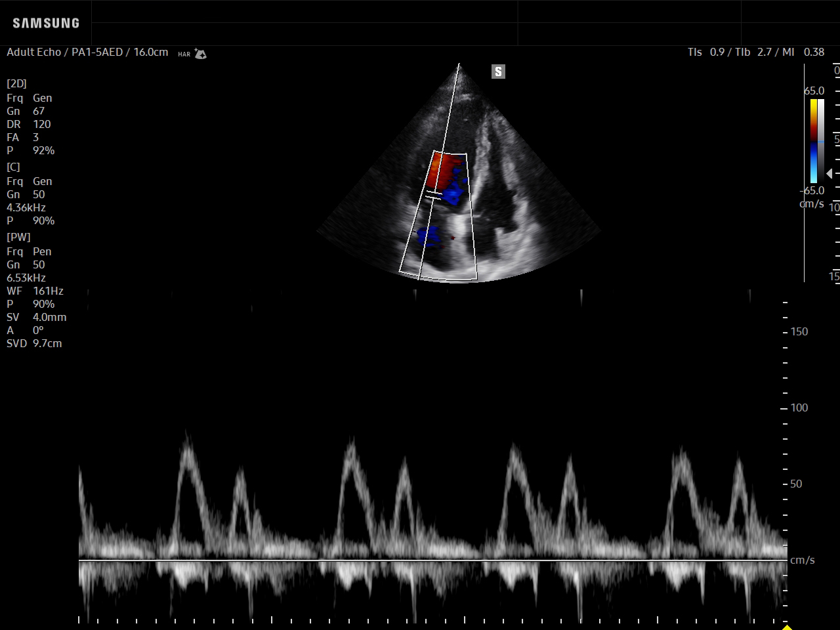The width and height of the screenshot is (840, 630).
Task: Click the 'Frq Gen' entry under [C]
Action: 30,181
